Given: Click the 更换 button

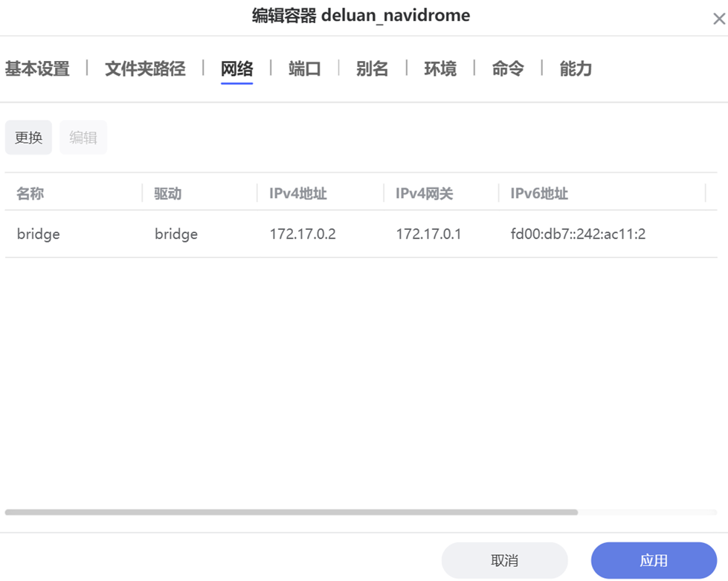Looking at the screenshot, I should [x=28, y=138].
